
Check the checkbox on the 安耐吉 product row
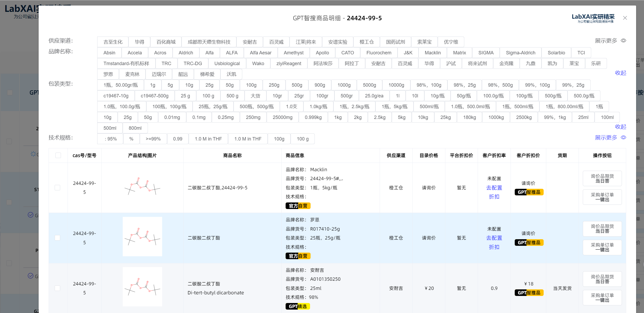pyautogui.click(x=58, y=288)
